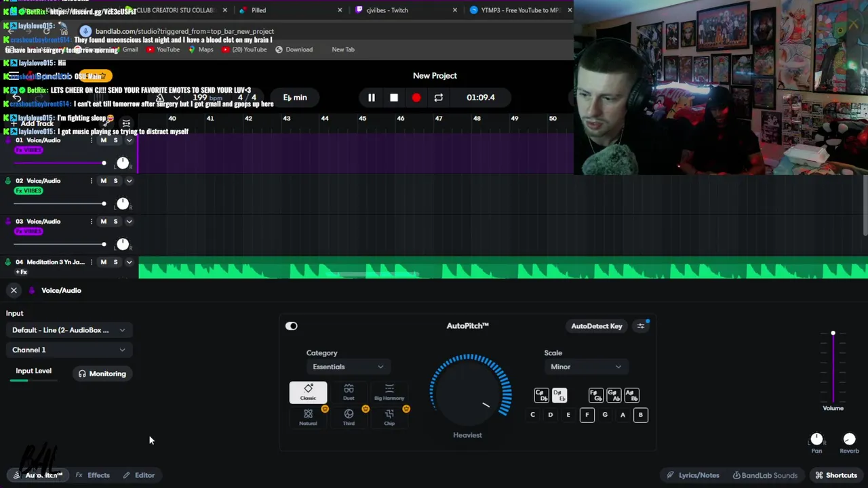This screenshot has width=868, height=488.
Task: Switch to the AutoPitch tab
Action: (x=37, y=475)
